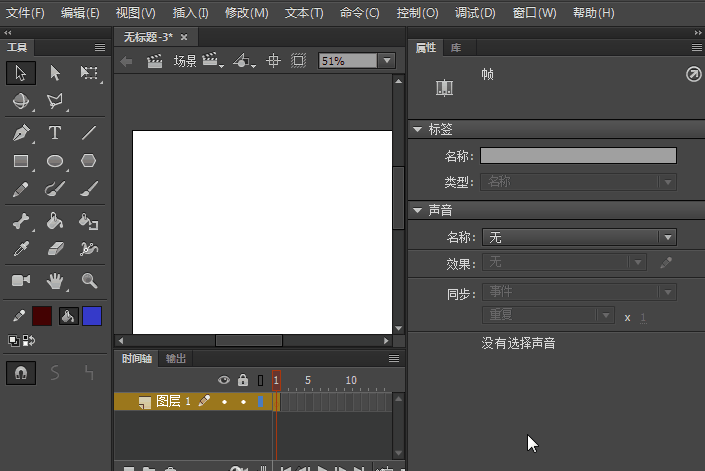This screenshot has height=471, width=705.
Task: Toggle lock for all layers
Action: [242, 380]
